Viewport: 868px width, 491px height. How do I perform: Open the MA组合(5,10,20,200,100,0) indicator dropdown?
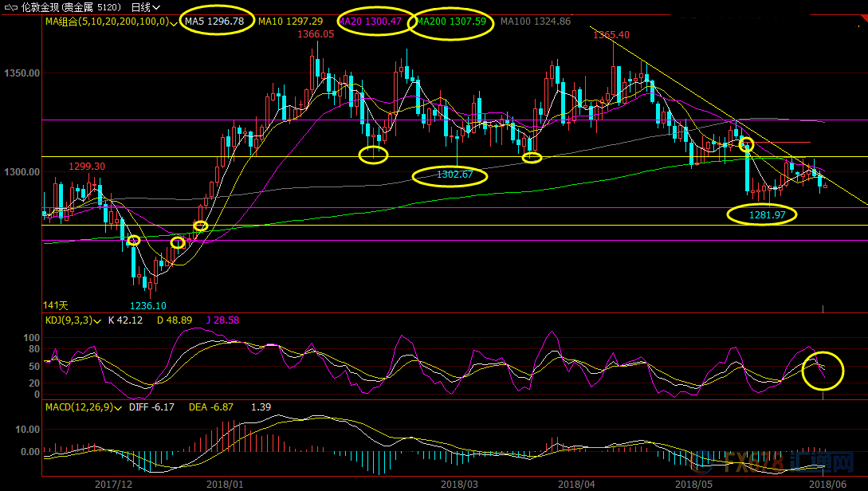coord(112,22)
